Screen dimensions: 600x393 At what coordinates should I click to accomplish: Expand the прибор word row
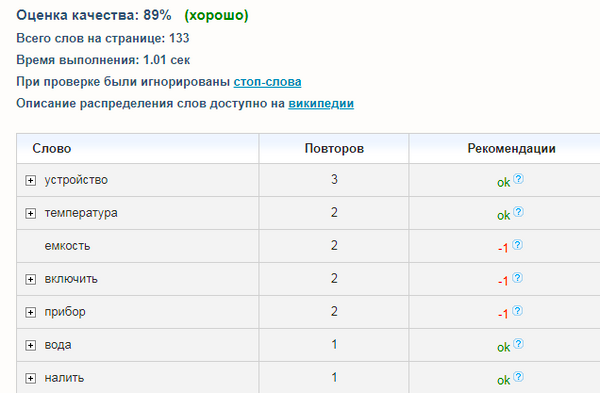(31, 312)
